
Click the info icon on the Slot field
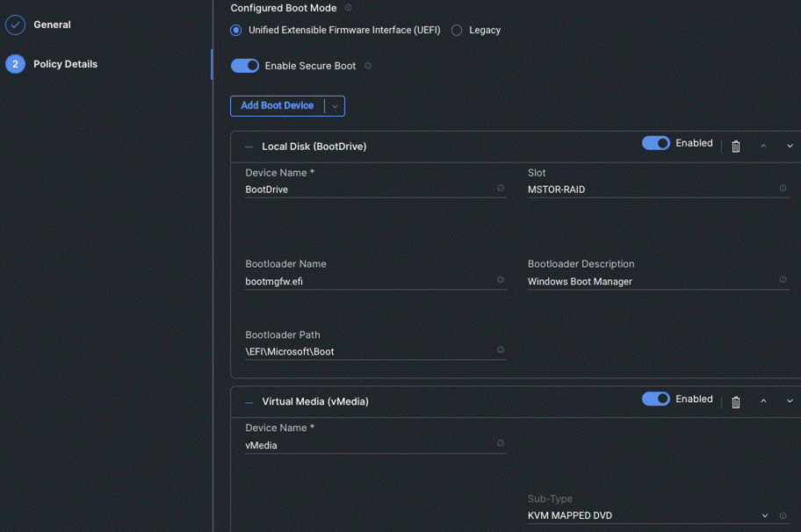point(782,188)
